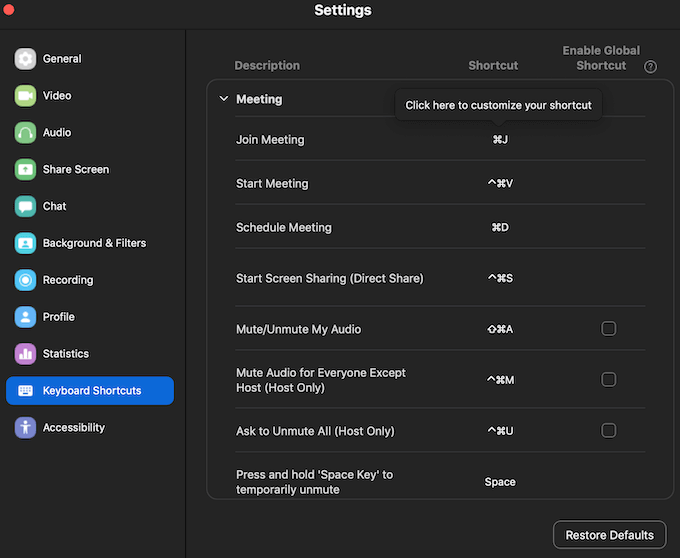Open the Statistics chart icon
Image resolution: width=680 pixels, height=558 pixels.
click(25, 354)
